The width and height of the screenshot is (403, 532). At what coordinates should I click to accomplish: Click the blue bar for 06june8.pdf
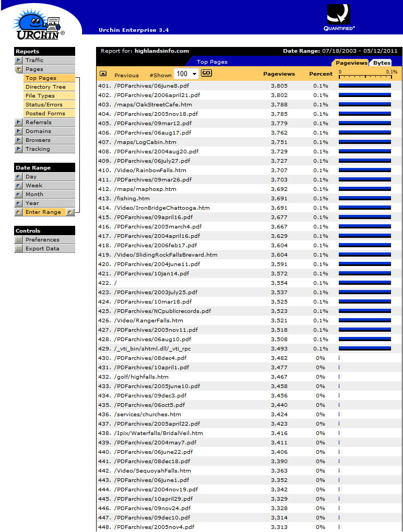(364, 86)
